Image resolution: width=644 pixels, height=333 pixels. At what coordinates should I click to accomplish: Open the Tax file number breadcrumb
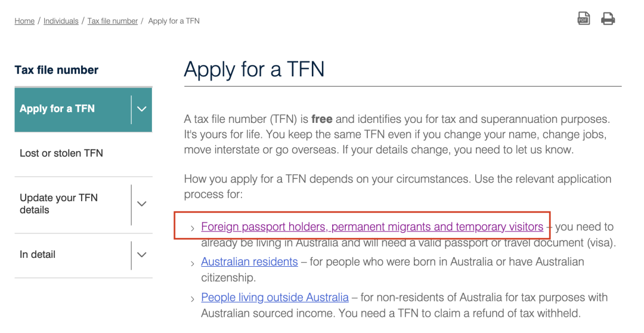[x=113, y=21]
